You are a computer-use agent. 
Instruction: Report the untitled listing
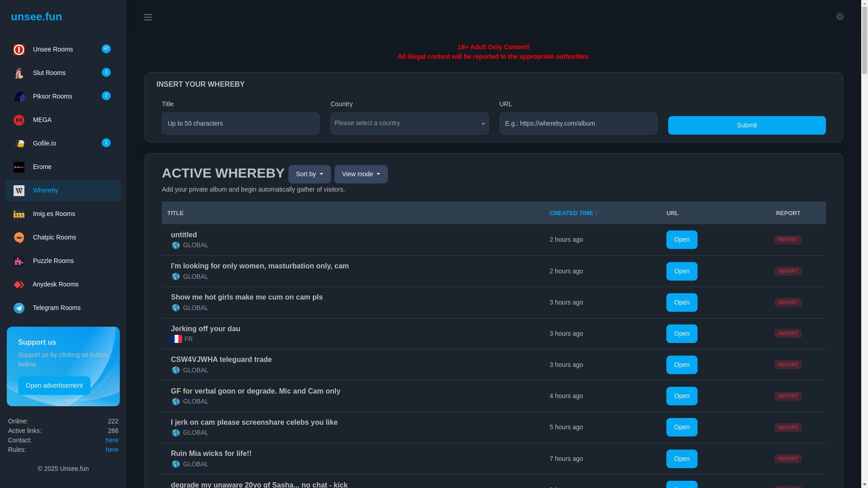(788, 239)
